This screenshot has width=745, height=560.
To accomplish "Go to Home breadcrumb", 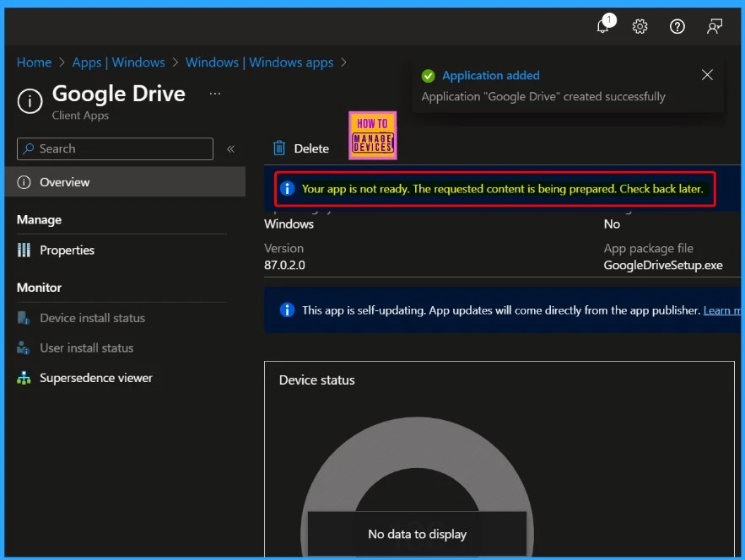I will point(34,62).
